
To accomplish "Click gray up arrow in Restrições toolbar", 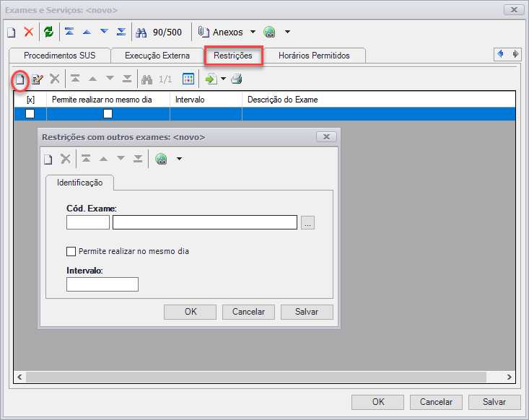I will click(x=92, y=79).
